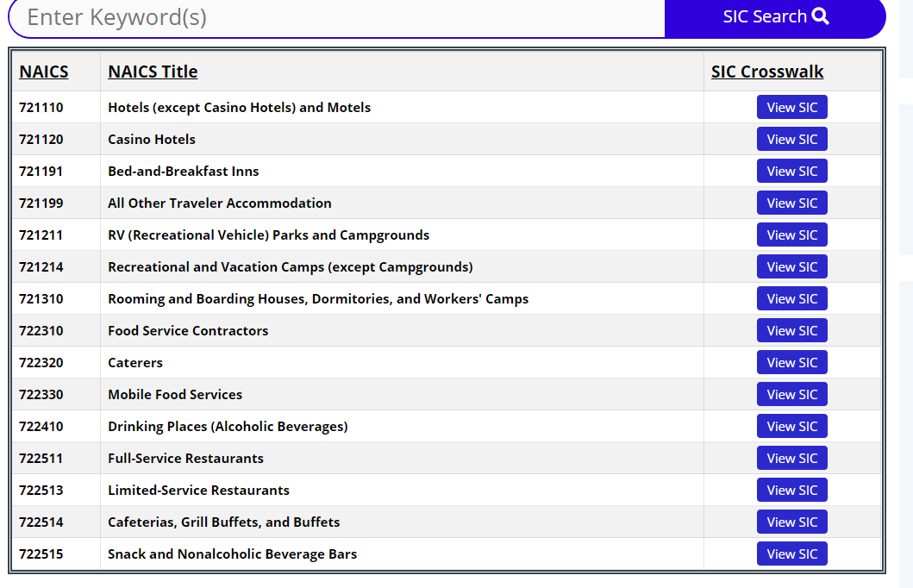View SIC for Limited-Service Restaurants
Screen dimensions: 913x588
tap(792, 491)
